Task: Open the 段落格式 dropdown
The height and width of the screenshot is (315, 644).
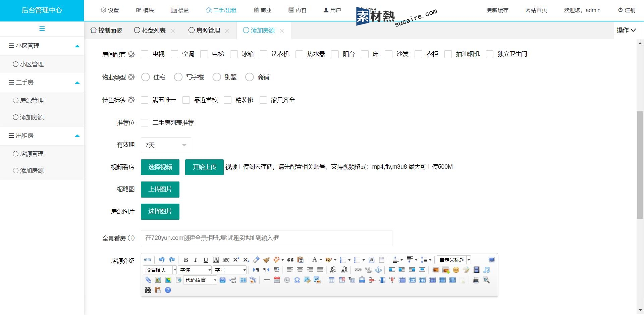Action: coord(160,270)
